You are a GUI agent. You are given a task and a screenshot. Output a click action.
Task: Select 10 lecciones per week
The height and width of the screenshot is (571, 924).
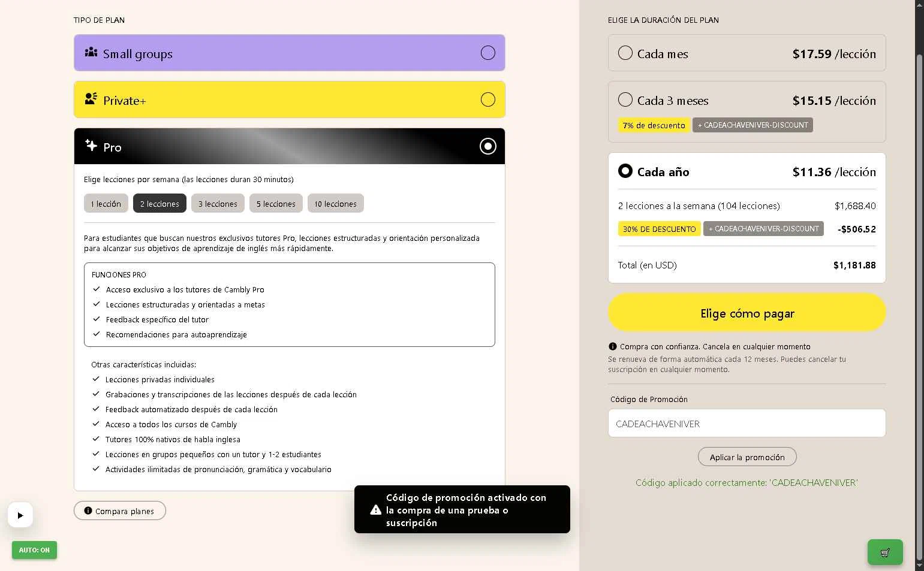click(x=336, y=204)
